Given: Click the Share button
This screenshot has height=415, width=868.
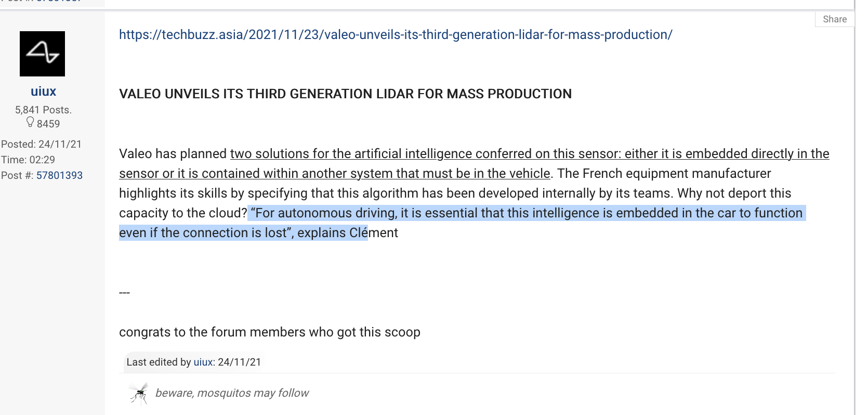Looking at the screenshot, I should (834, 19).
